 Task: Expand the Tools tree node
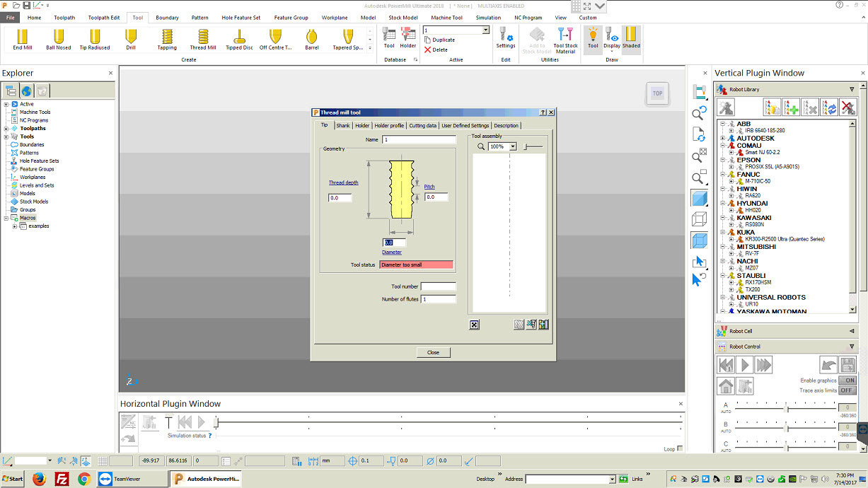[x=6, y=136]
